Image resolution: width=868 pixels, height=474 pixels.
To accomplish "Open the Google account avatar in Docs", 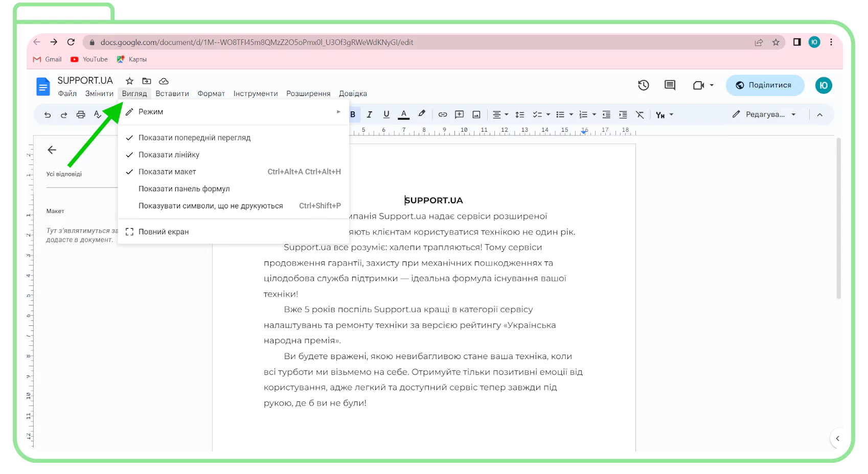I will click(x=824, y=85).
